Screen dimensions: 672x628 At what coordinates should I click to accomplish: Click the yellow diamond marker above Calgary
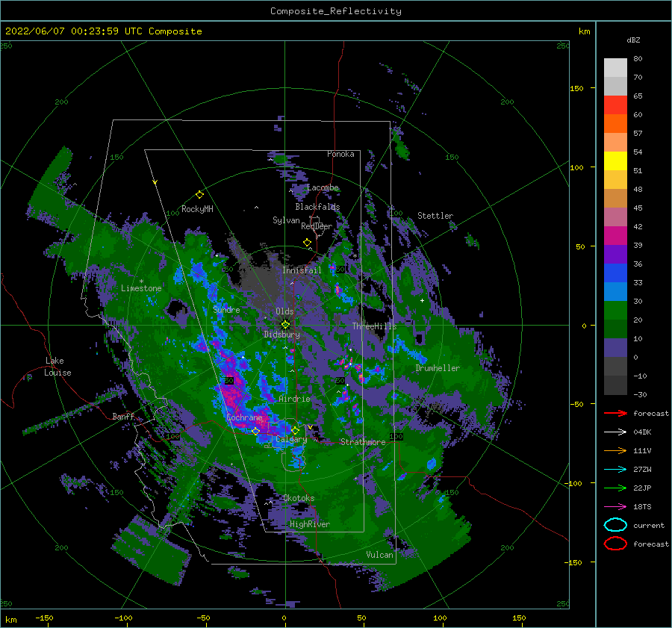295,430
